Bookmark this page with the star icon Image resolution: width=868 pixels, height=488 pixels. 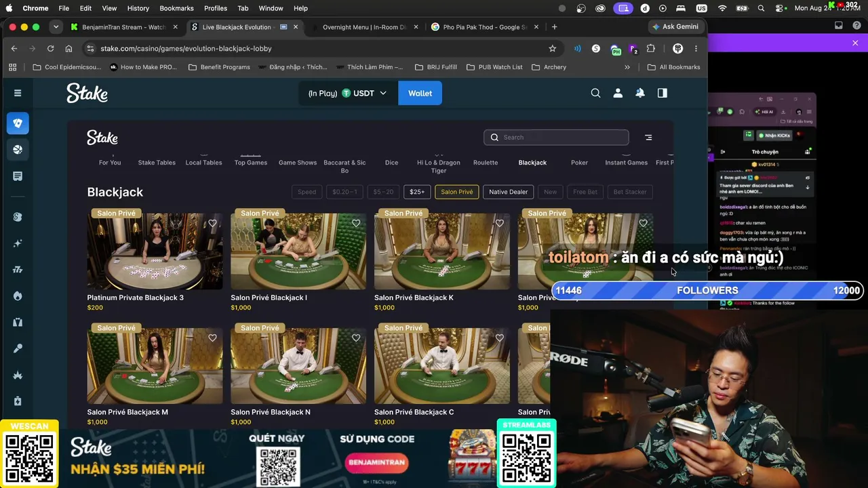click(x=553, y=49)
